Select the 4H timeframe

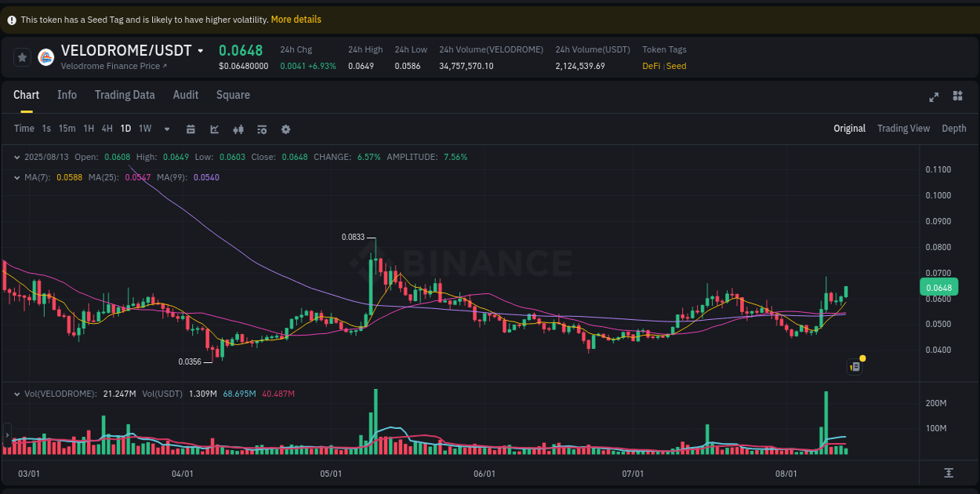click(107, 129)
